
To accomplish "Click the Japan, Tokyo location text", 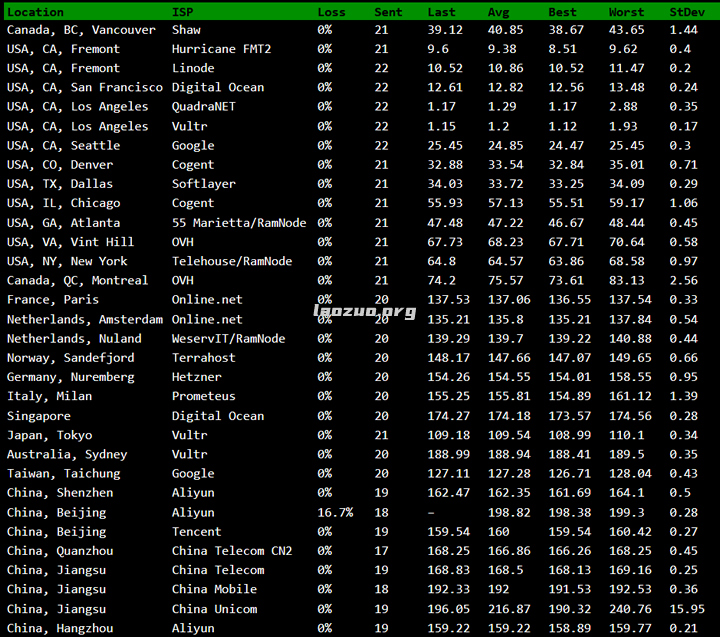I will point(49,435).
